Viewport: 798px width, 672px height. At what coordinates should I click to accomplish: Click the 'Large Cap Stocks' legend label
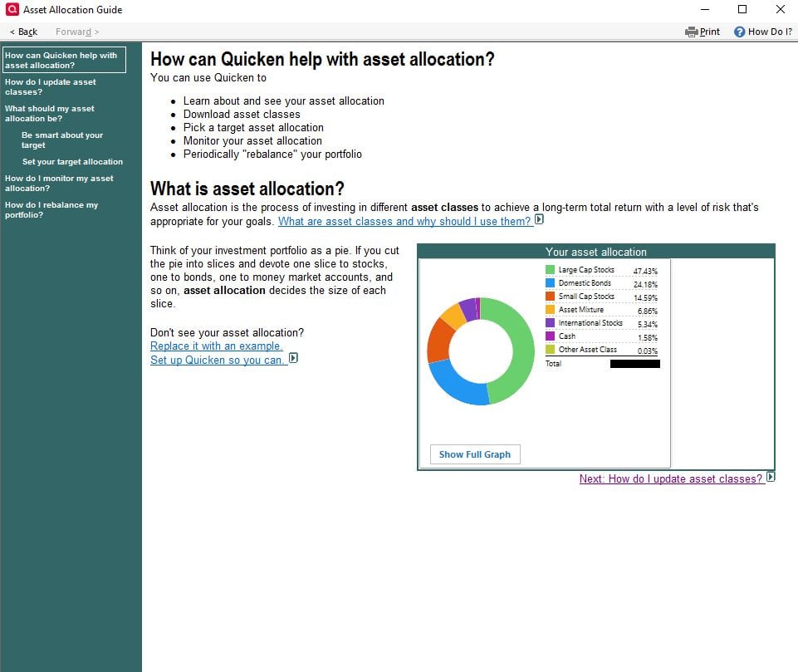[x=586, y=270]
